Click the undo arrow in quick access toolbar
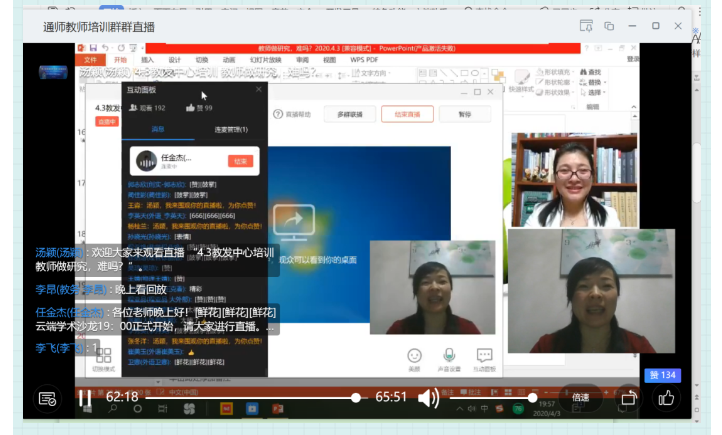This screenshot has width=722, height=435. 105,47
